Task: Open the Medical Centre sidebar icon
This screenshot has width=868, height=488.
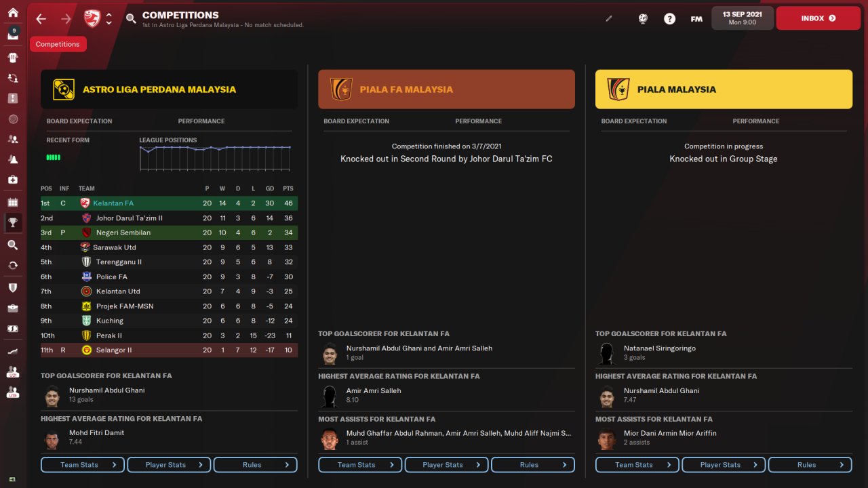Action: (x=13, y=180)
